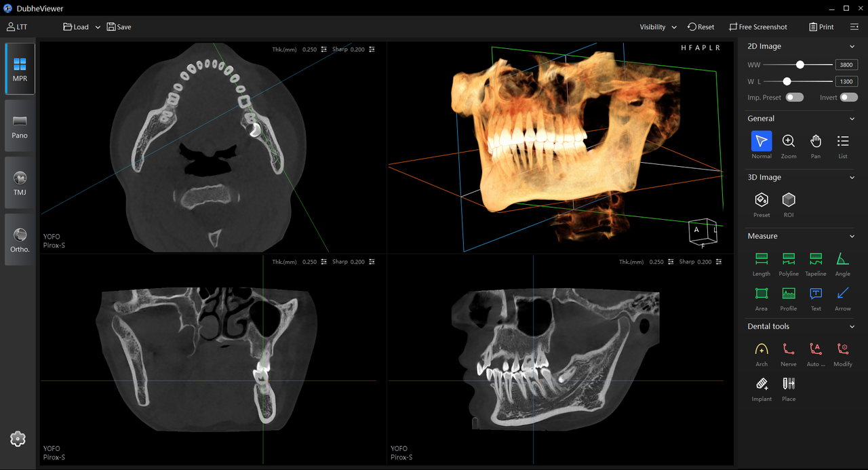The image size is (868, 470).
Task: Collapse the Measure section
Action: pos(852,236)
